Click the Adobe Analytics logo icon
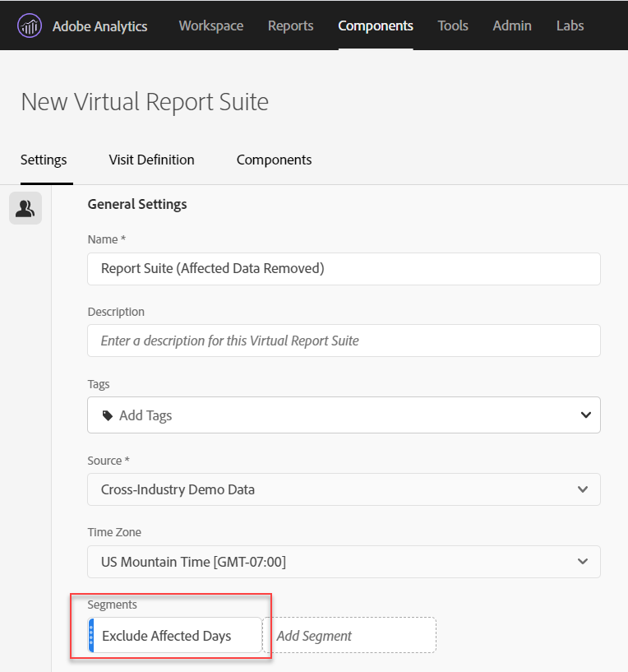 coord(30,25)
